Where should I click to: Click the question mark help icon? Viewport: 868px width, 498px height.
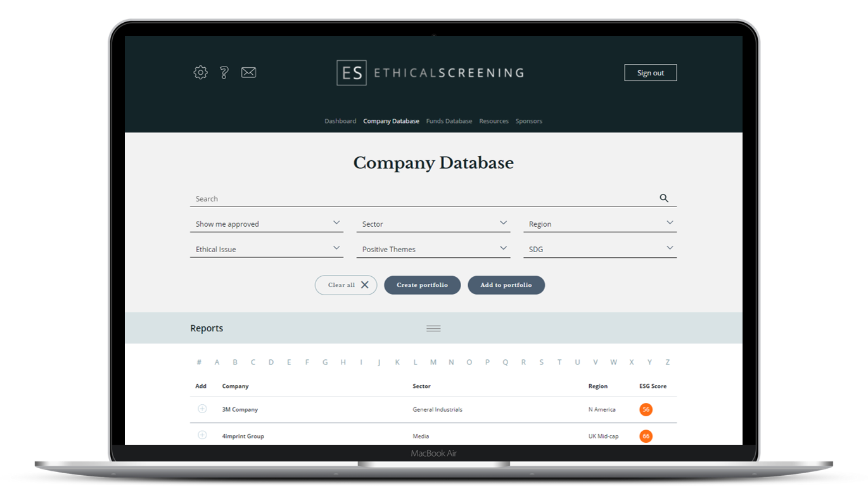(224, 72)
